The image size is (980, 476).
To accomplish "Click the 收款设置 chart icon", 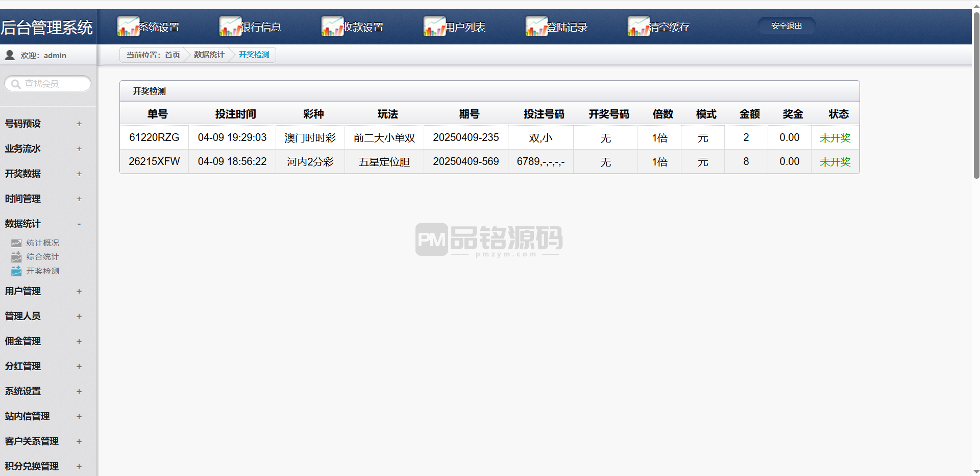I will tap(332, 27).
